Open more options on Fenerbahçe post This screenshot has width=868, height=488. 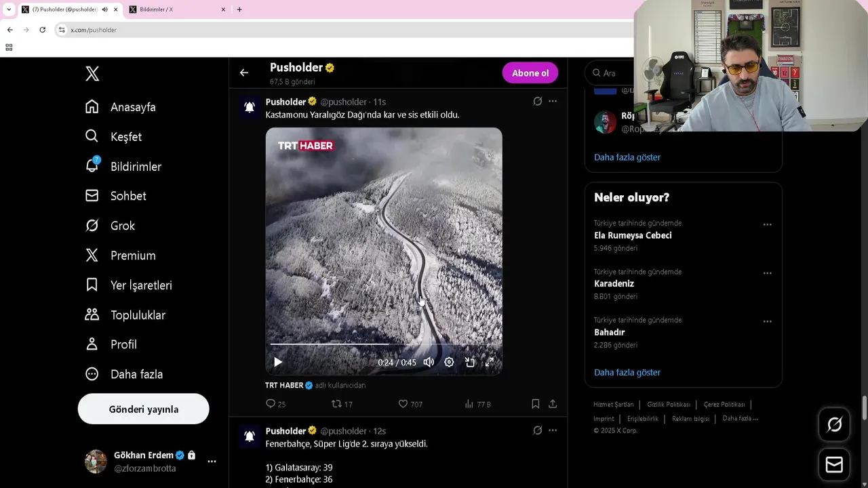553,430
